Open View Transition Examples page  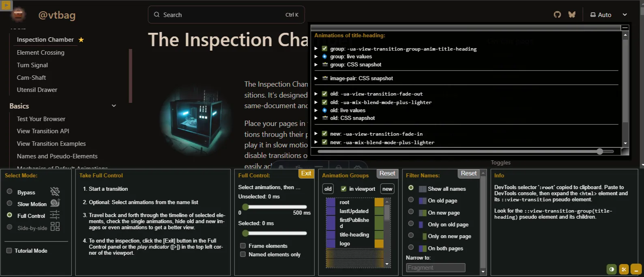click(x=51, y=143)
